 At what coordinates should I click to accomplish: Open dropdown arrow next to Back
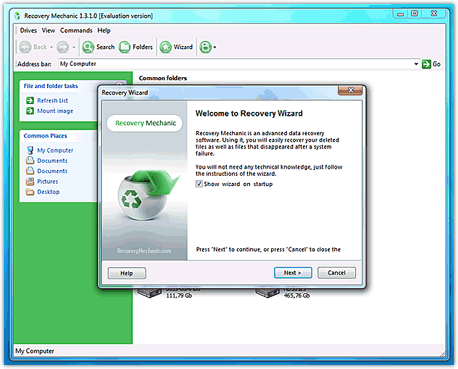pyautogui.click(x=51, y=47)
